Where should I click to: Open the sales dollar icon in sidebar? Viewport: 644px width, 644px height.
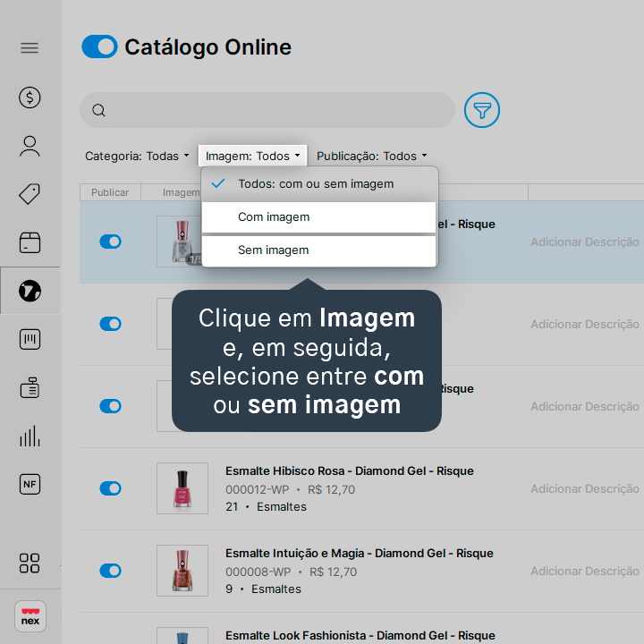tap(30, 97)
